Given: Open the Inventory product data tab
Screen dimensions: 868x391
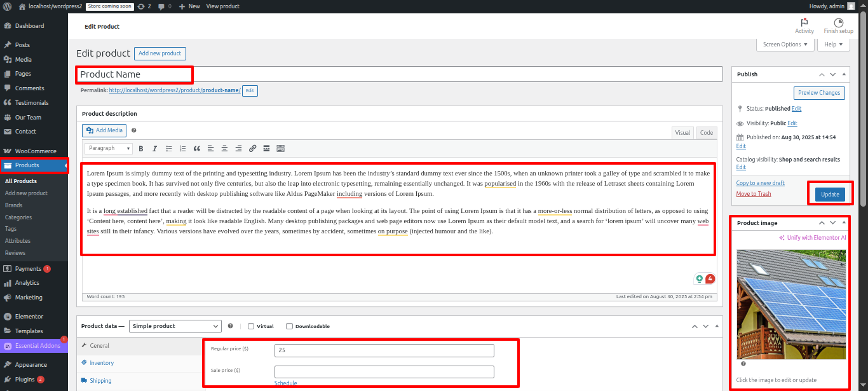Looking at the screenshot, I should (x=102, y=363).
